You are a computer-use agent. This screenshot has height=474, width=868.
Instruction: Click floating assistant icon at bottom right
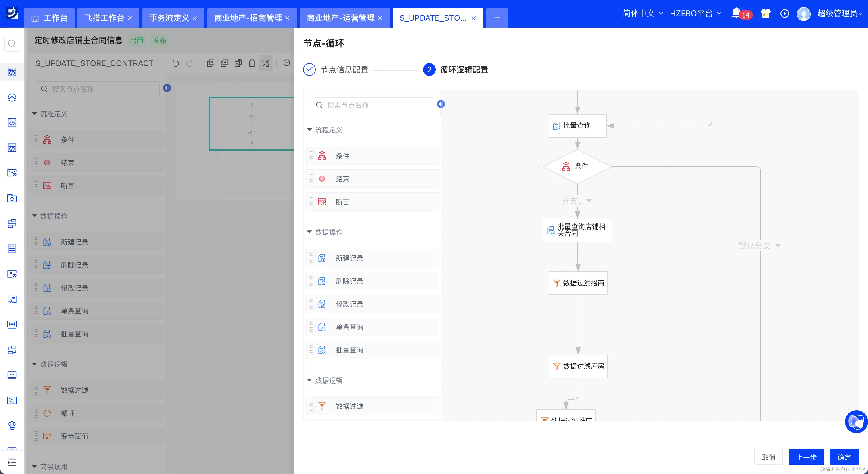pyautogui.click(x=856, y=421)
